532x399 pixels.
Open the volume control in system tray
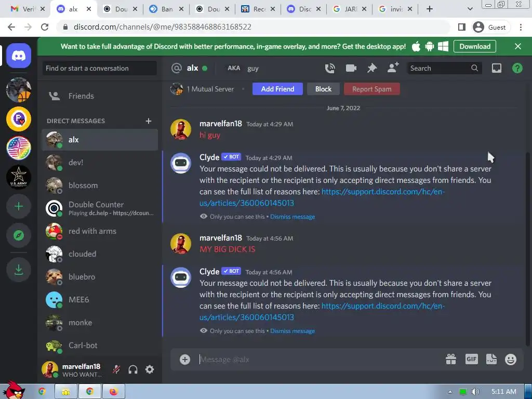point(475,392)
